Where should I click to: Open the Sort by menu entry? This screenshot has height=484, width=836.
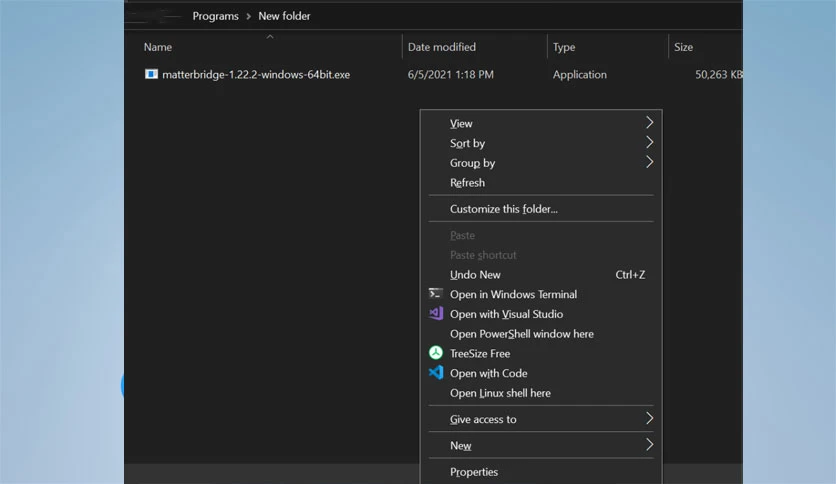(541, 143)
